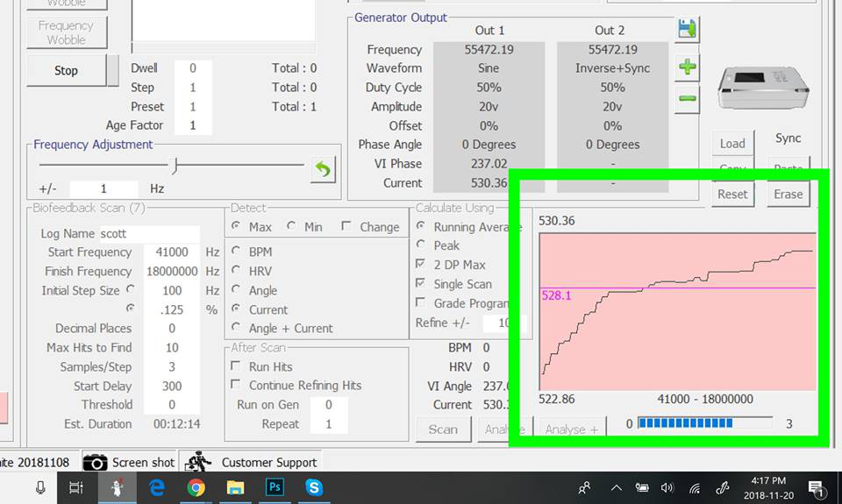Click the Frequency Wobble button
The image size is (842, 504).
tap(66, 32)
